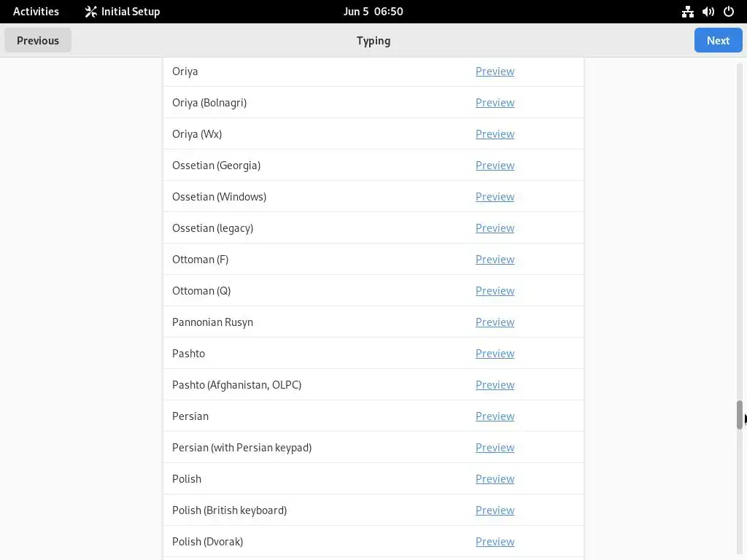The height and width of the screenshot is (560, 747).
Task: Open the date and time menu
Action: coord(373,12)
